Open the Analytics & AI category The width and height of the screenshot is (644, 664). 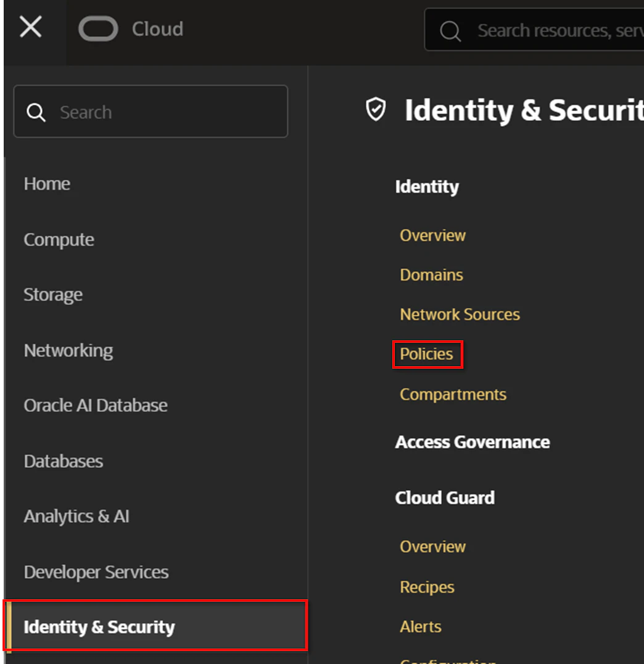tap(76, 517)
